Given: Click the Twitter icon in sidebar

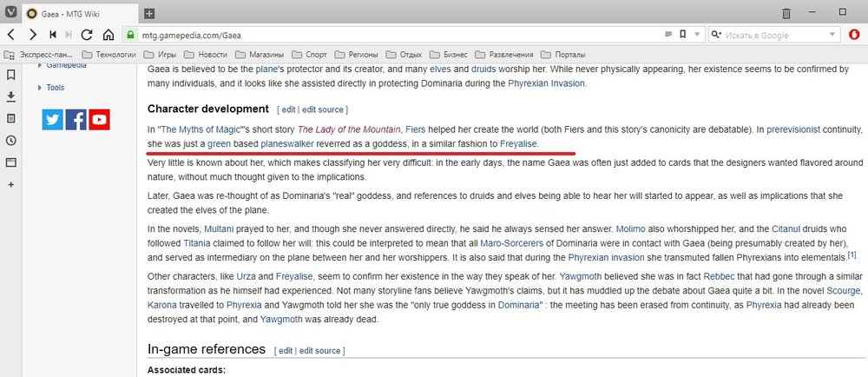Looking at the screenshot, I should [53, 120].
